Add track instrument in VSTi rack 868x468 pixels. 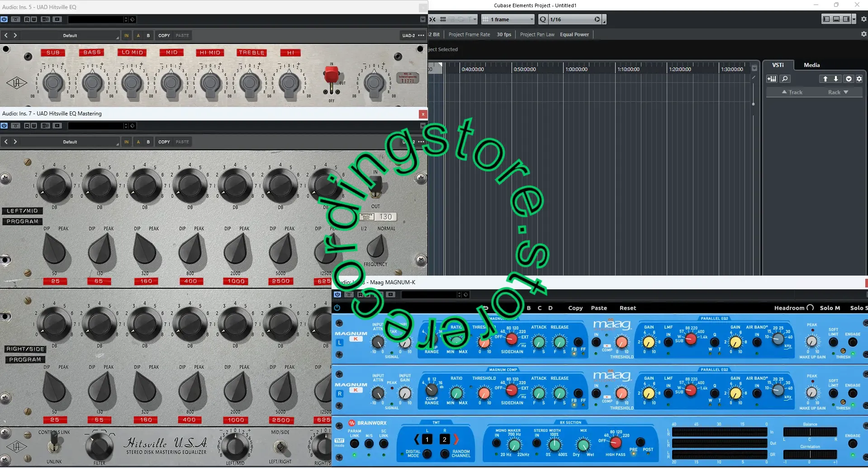(x=772, y=79)
